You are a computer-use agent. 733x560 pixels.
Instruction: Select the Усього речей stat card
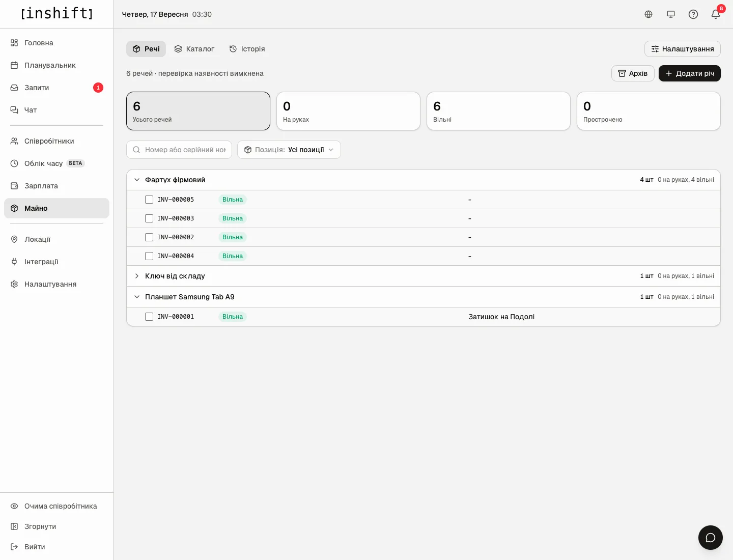[x=198, y=111]
